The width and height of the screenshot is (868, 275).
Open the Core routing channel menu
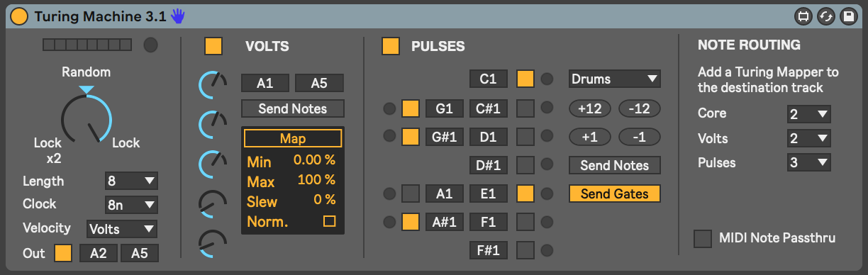point(808,114)
